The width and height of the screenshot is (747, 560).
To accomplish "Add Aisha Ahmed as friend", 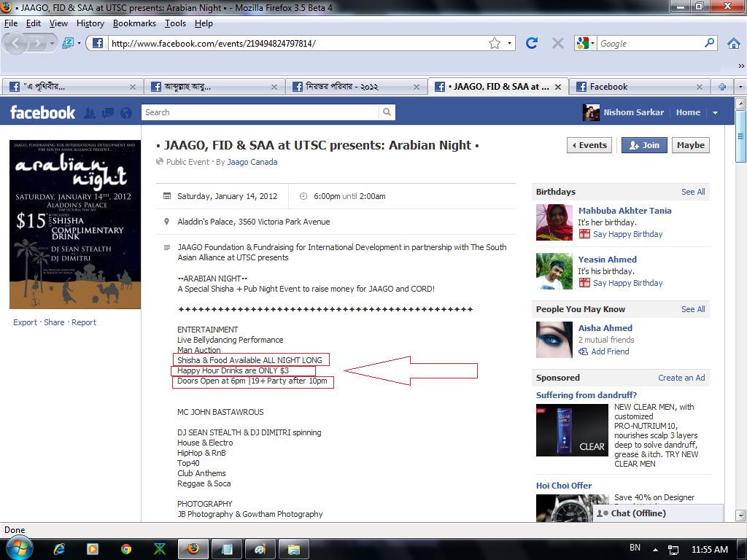I will pos(610,351).
